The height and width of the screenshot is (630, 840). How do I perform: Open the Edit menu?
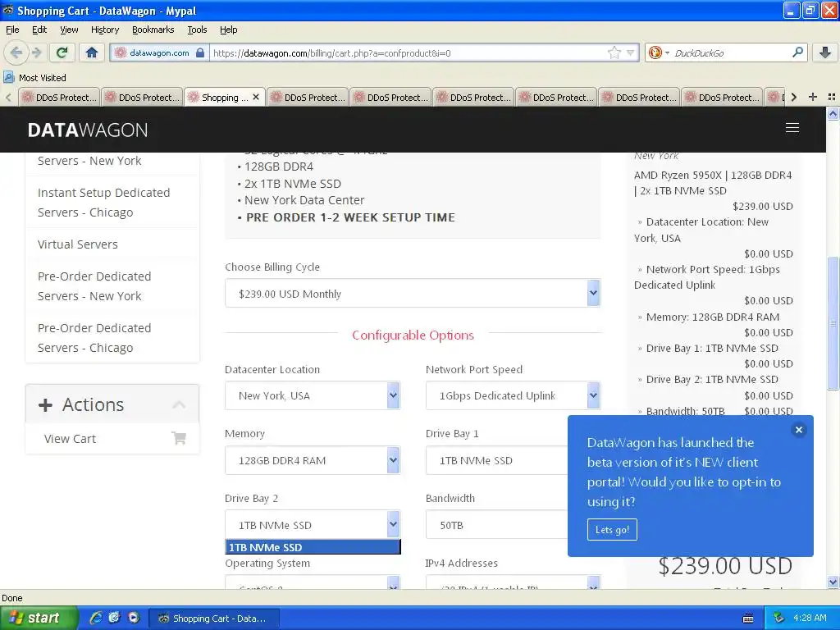click(39, 30)
